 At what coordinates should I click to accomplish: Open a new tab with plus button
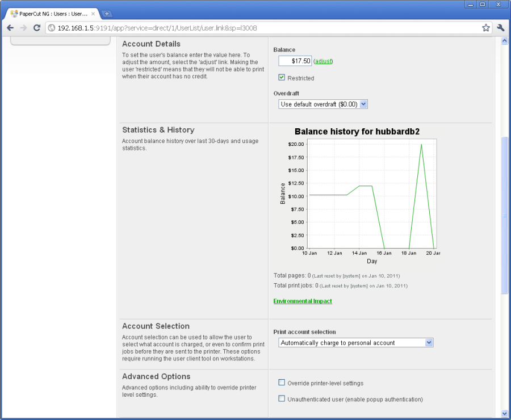click(107, 14)
